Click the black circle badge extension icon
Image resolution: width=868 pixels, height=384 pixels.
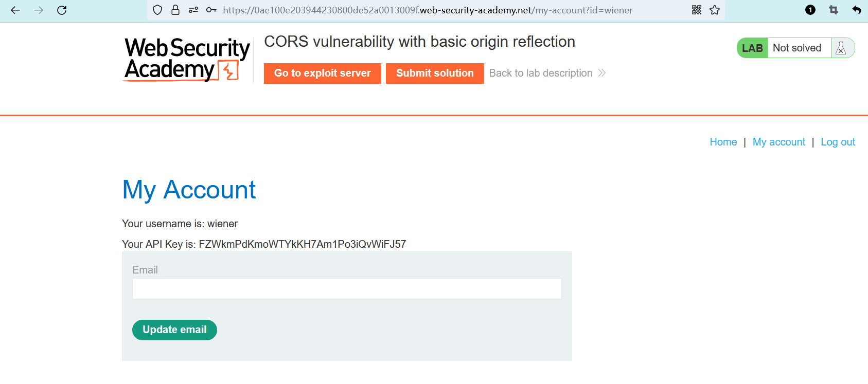coord(810,10)
